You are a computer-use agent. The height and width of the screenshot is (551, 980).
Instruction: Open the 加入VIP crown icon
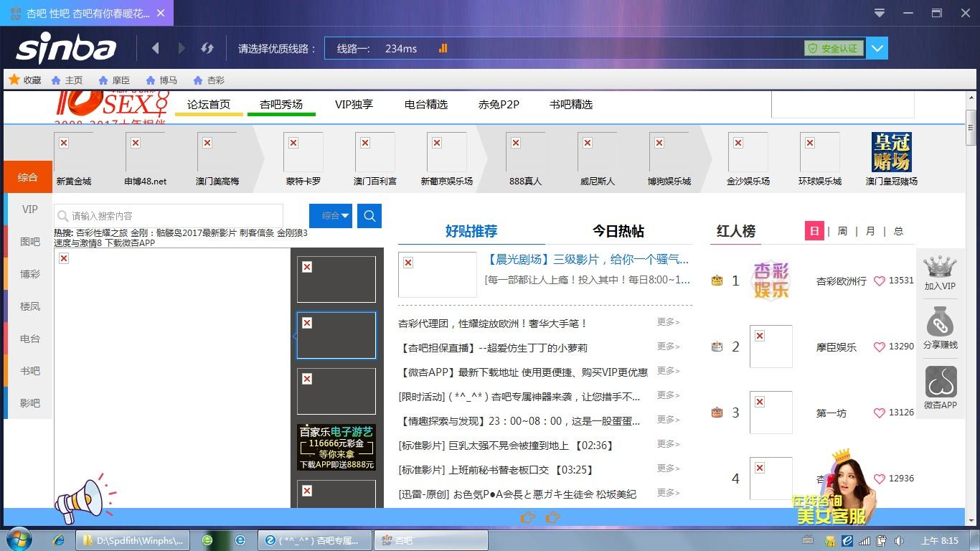(x=940, y=268)
